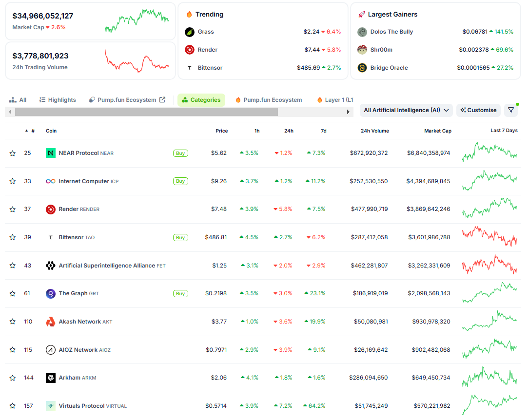Click Akash Network coin name
This screenshot has height=420, width=528.
pyautogui.click(x=80, y=322)
